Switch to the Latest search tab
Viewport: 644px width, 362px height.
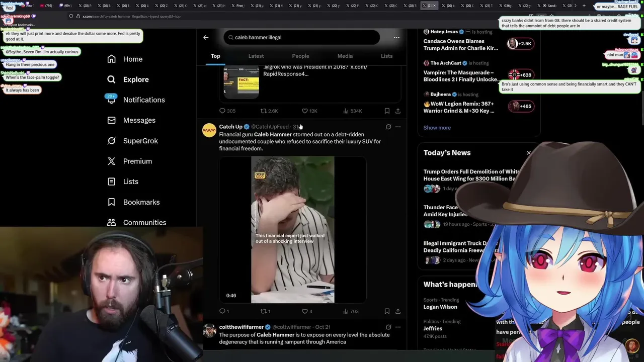click(x=256, y=56)
